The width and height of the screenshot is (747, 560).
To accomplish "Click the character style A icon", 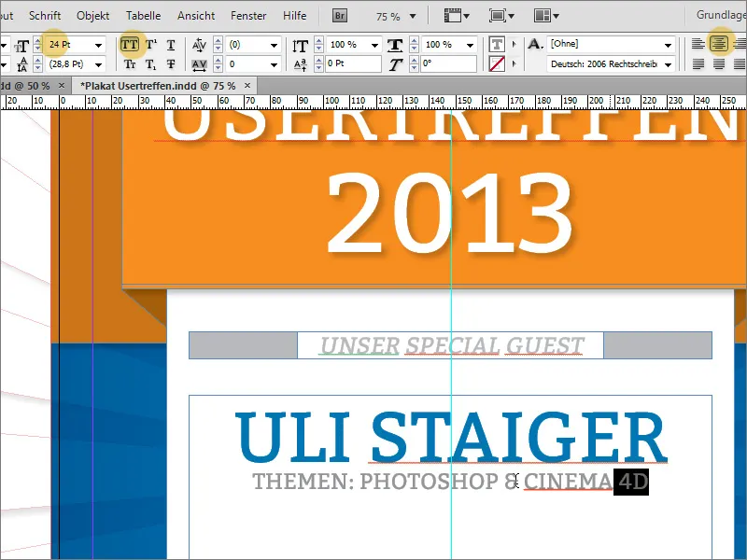I will 535,44.
